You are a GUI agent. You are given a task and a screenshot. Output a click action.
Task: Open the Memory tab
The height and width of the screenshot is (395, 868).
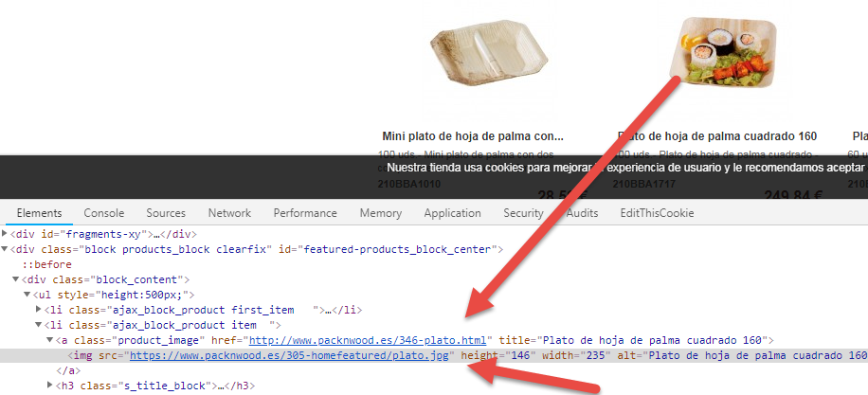pos(381,213)
